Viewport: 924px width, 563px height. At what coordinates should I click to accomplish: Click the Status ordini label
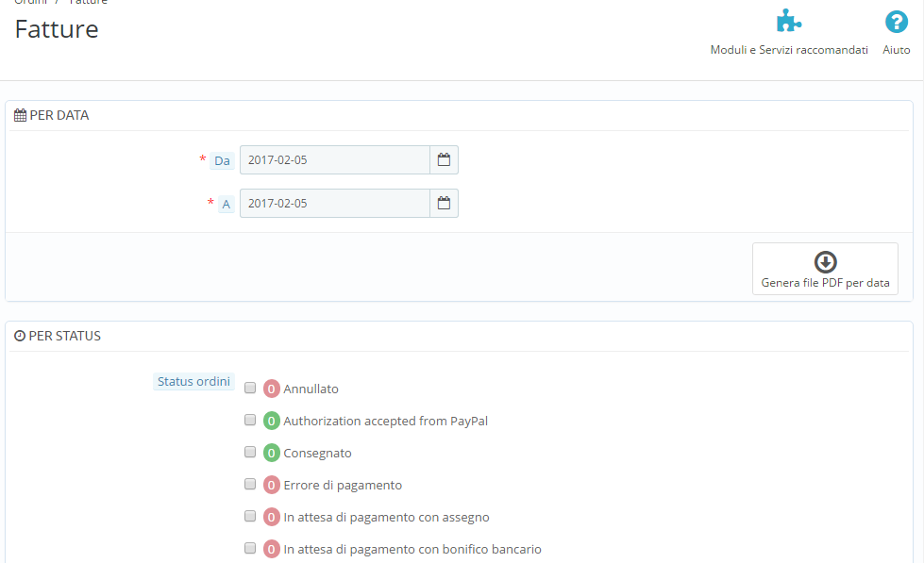point(193,381)
